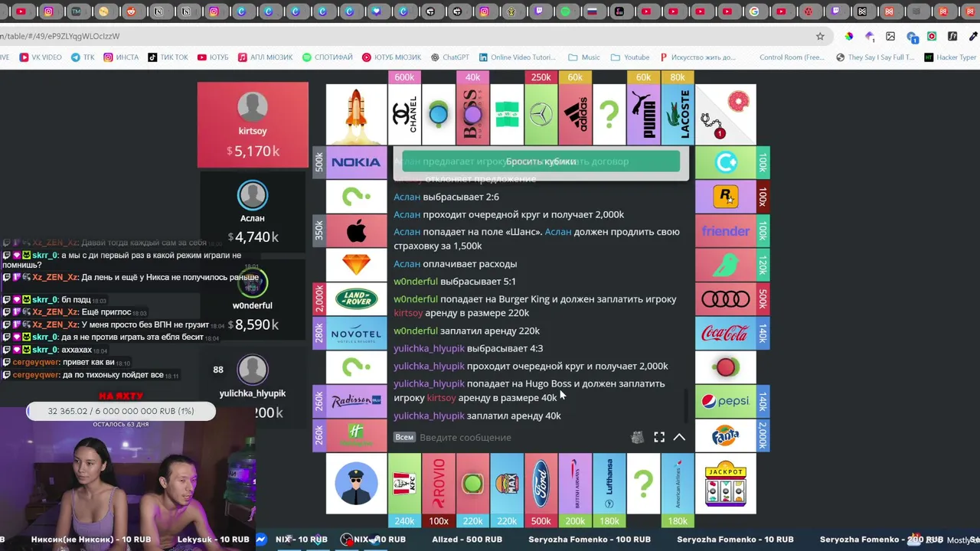
Task: Open the Youtube bookmarks folder
Action: point(630,57)
